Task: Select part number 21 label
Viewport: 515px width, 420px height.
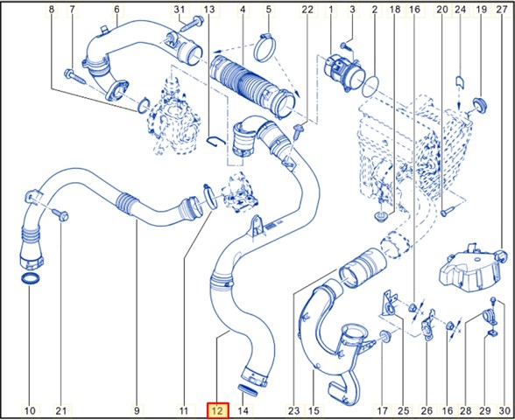Action: pos(61,410)
